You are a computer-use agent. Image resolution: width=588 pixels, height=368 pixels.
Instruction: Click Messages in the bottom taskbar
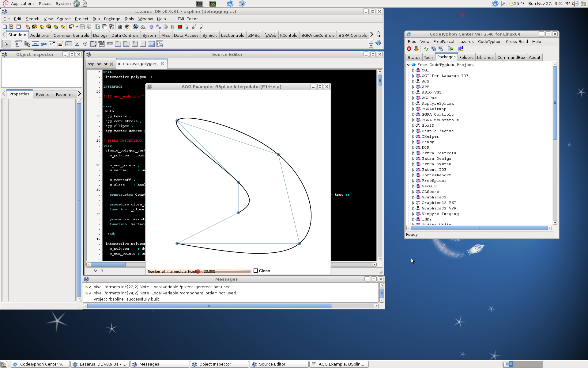(x=149, y=364)
